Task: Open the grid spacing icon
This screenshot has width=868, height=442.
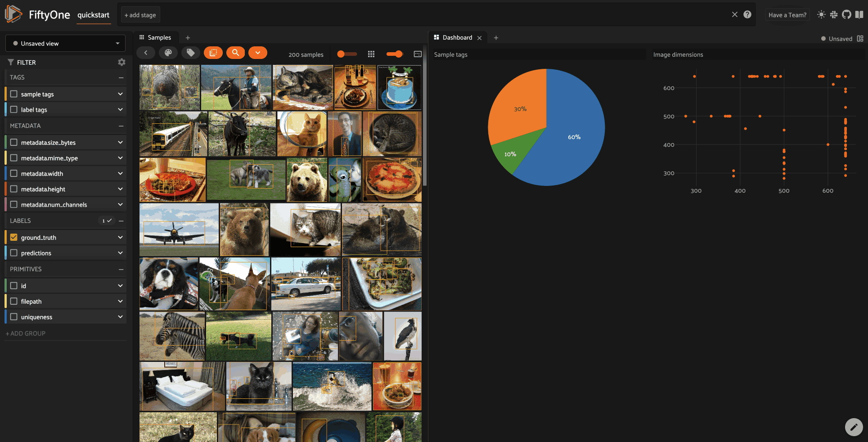Action: pos(371,54)
